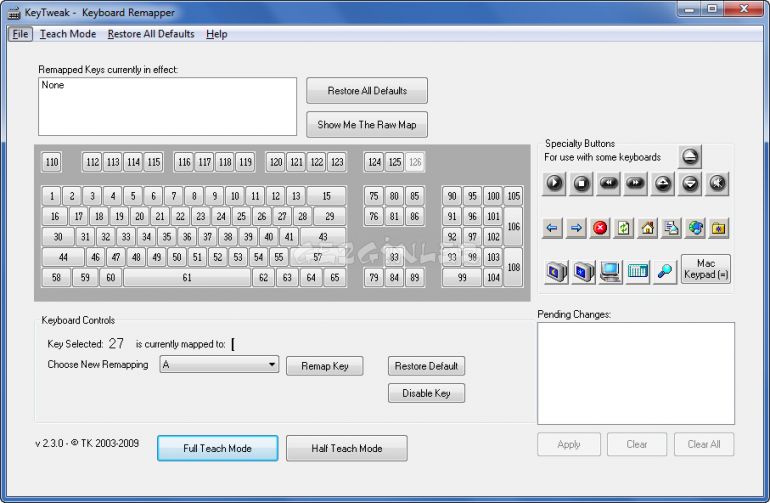Click the Clear All button
Image resolution: width=770 pixels, height=503 pixels.
pos(704,444)
